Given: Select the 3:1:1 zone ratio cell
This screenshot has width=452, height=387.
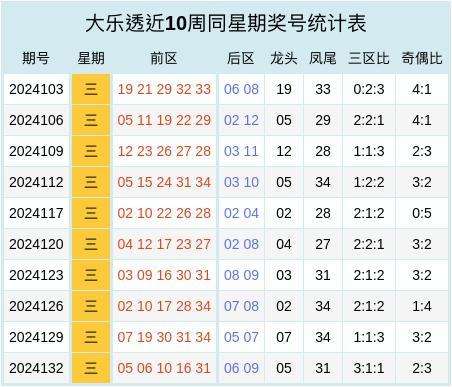Looking at the screenshot, I should coord(369,368).
